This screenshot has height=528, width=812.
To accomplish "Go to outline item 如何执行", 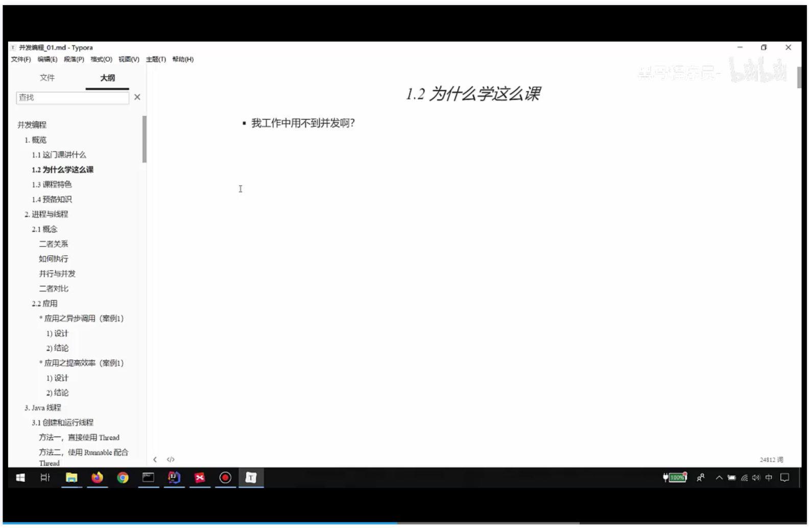I will (x=54, y=259).
